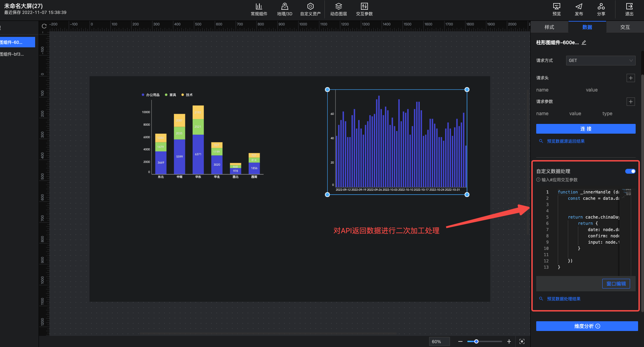The height and width of the screenshot is (347, 644).
Task: Switch to the 交互 tab
Action: [x=625, y=27]
